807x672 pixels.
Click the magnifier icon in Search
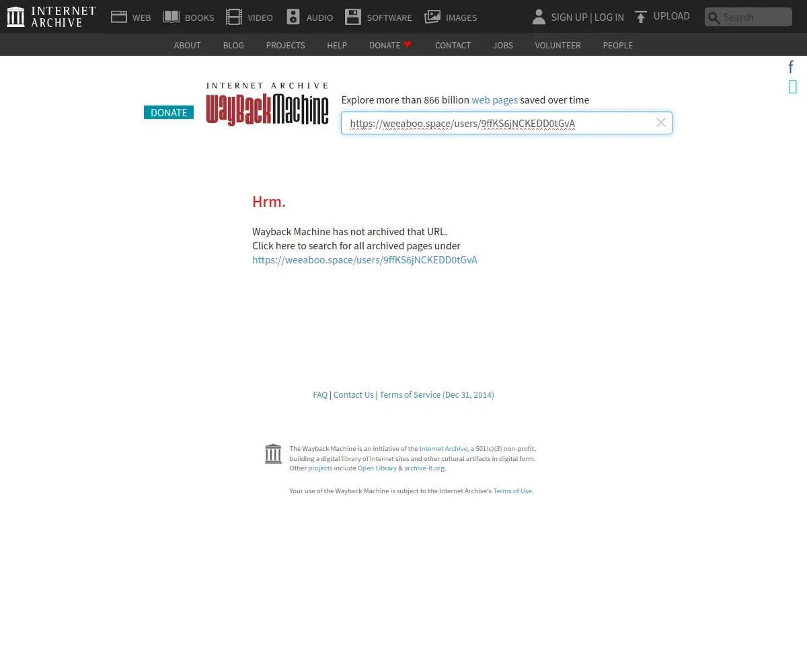[714, 17]
